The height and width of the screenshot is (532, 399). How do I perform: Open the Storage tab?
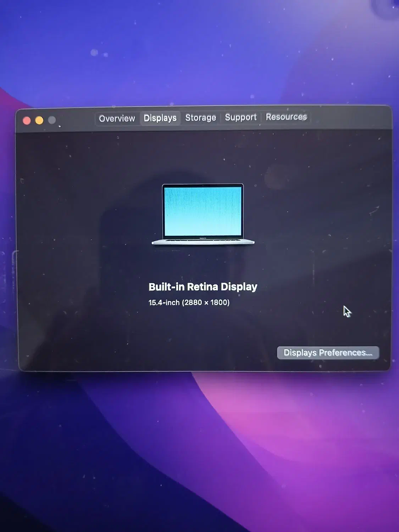(200, 118)
